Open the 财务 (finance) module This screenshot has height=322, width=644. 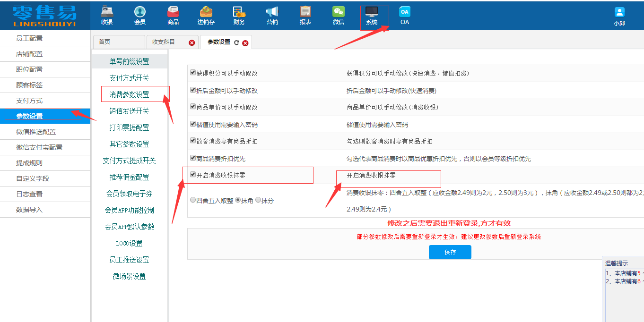(x=239, y=16)
